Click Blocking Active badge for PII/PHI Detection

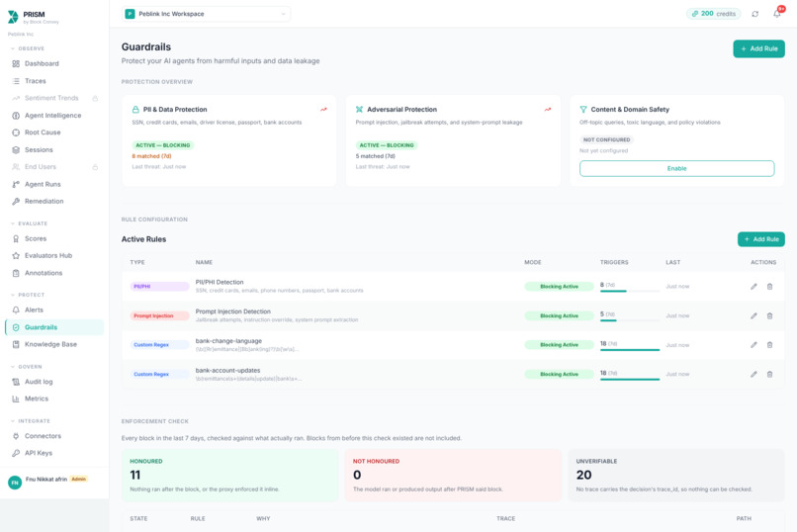(x=559, y=287)
